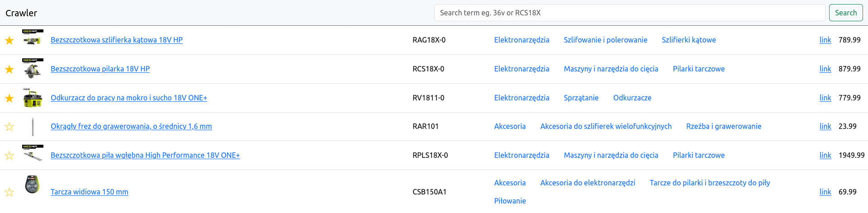Open the link for price 1949.99 row
The height and width of the screenshot is (213, 868).
tap(825, 155)
